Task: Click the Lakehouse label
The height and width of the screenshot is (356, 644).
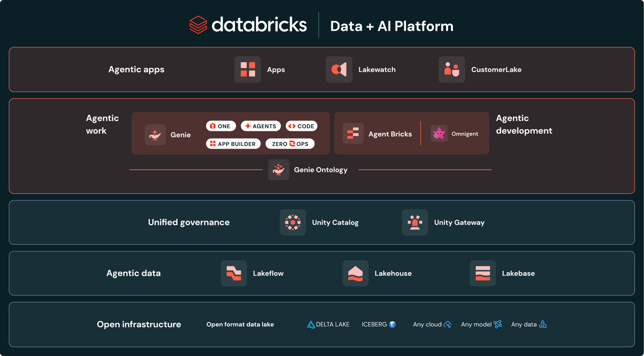Action: (x=393, y=273)
